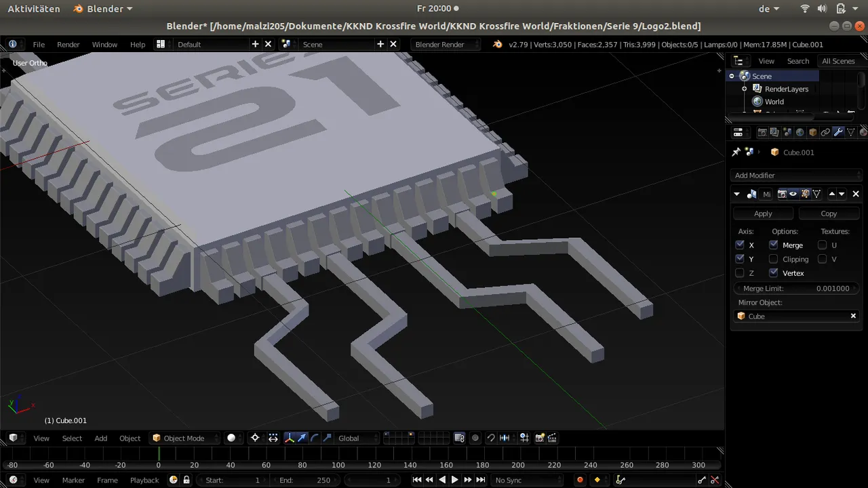
Task: Click the 3D cursor pivot point icon
Action: point(255,438)
